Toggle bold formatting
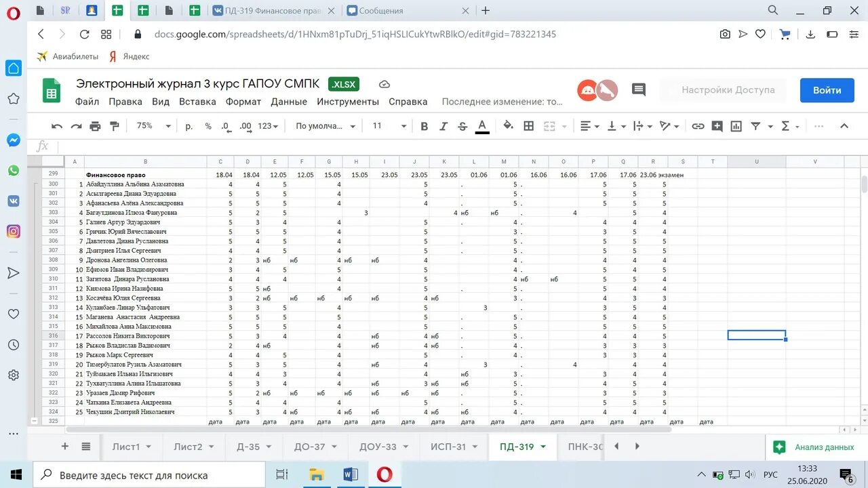Screen dimensions: 868x488 tap(425, 126)
